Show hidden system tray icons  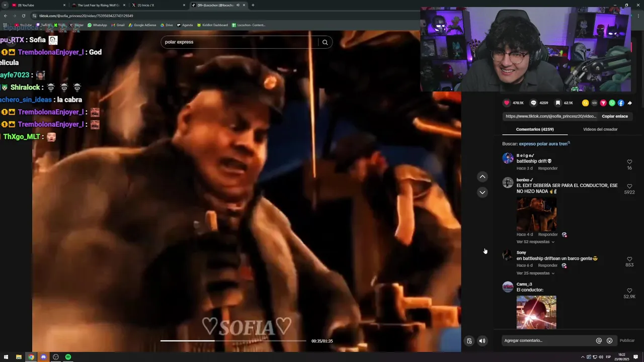pos(583,357)
